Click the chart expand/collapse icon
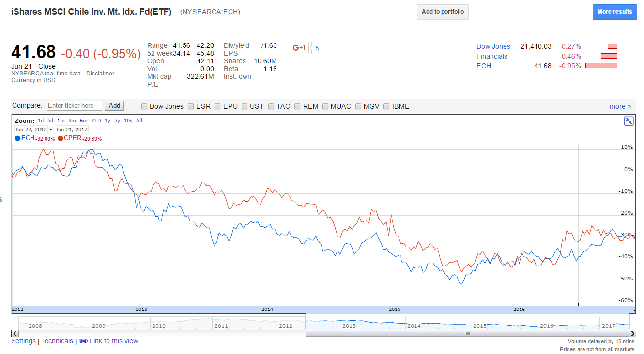Image resolution: width=644 pixels, height=354 pixels. point(629,121)
